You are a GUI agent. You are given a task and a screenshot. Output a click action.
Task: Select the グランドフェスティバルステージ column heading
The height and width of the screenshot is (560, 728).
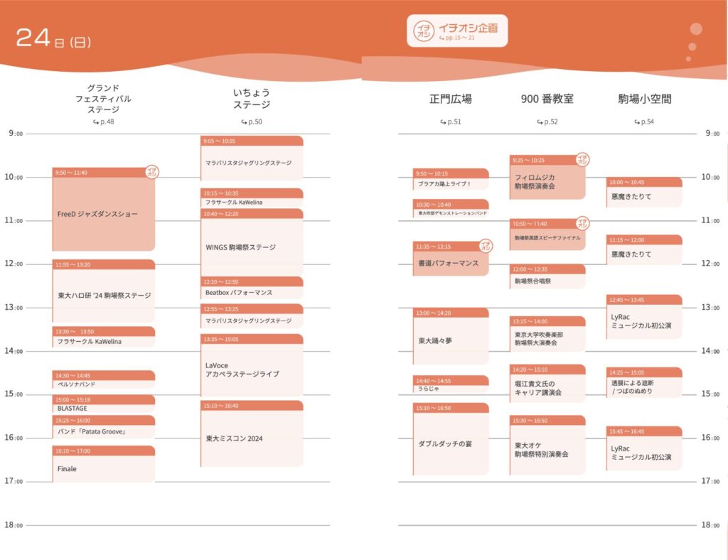(x=103, y=98)
